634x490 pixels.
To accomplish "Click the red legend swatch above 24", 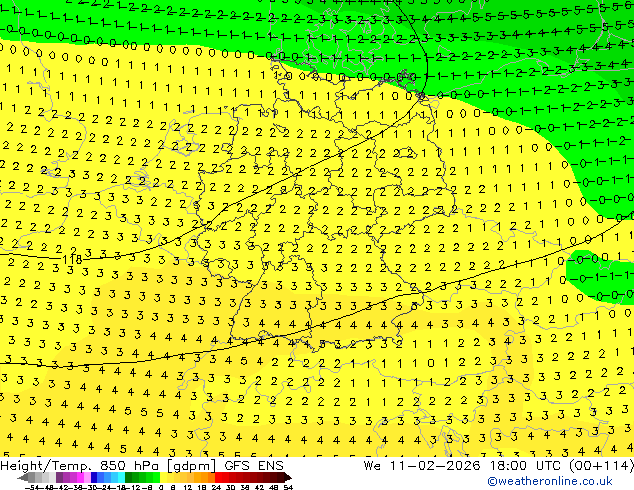I will pos(218,477).
